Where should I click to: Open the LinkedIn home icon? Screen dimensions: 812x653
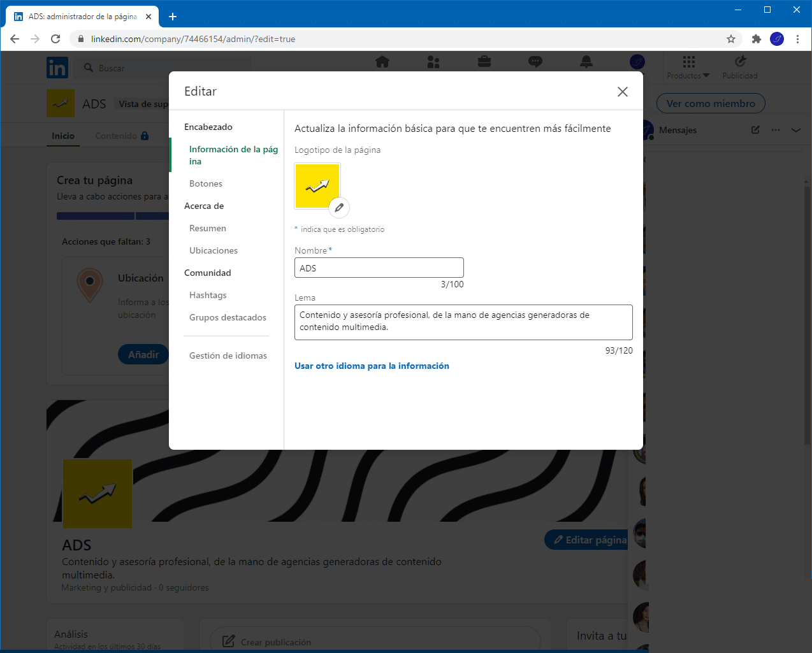coord(382,62)
